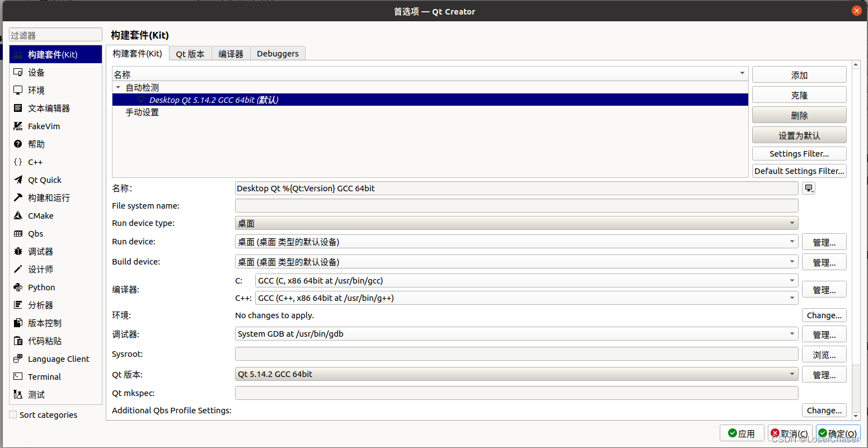Click the 取消 cancel button

(x=790, y=433)
